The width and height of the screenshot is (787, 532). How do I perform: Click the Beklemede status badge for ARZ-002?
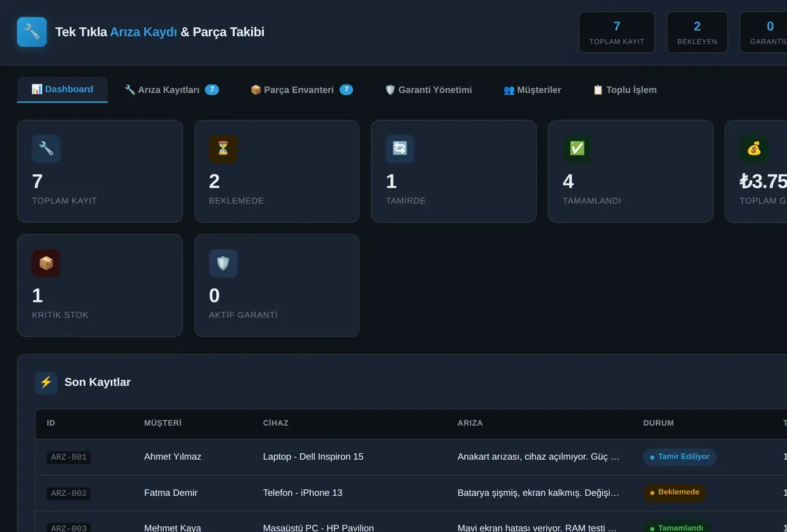coord(674,492)
